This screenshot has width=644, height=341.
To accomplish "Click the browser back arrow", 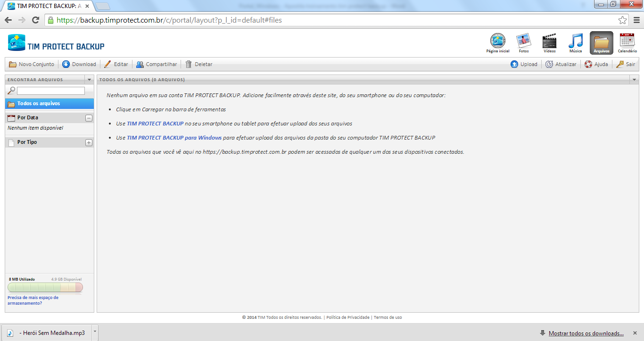I will (8, 20).
